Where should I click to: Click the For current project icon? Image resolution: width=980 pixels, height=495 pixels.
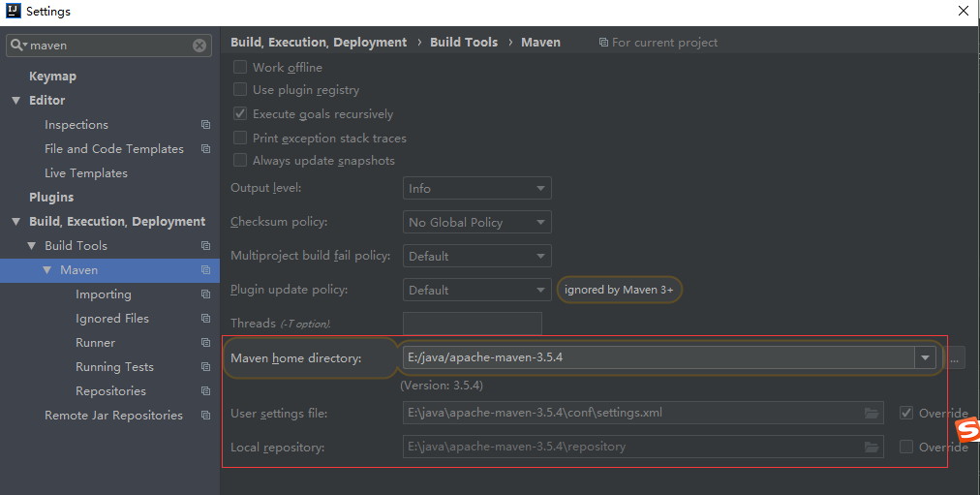(x=603, y=43)
